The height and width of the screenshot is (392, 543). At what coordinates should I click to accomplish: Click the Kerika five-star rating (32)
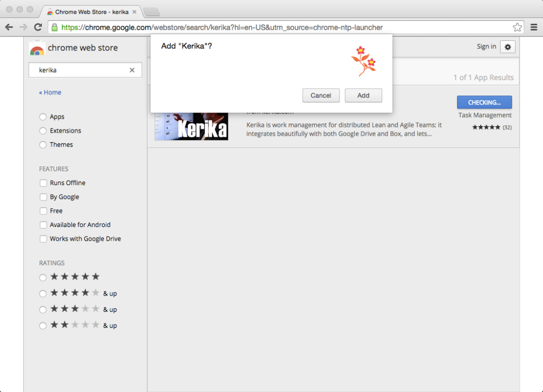(492, 127)
